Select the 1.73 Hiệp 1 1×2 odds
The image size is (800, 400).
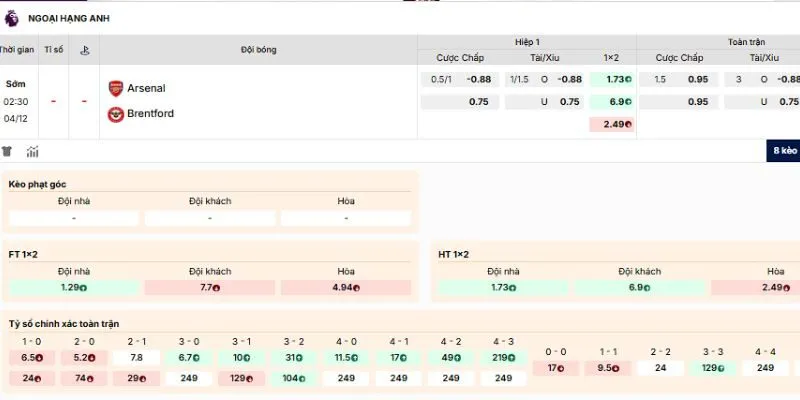610,79
